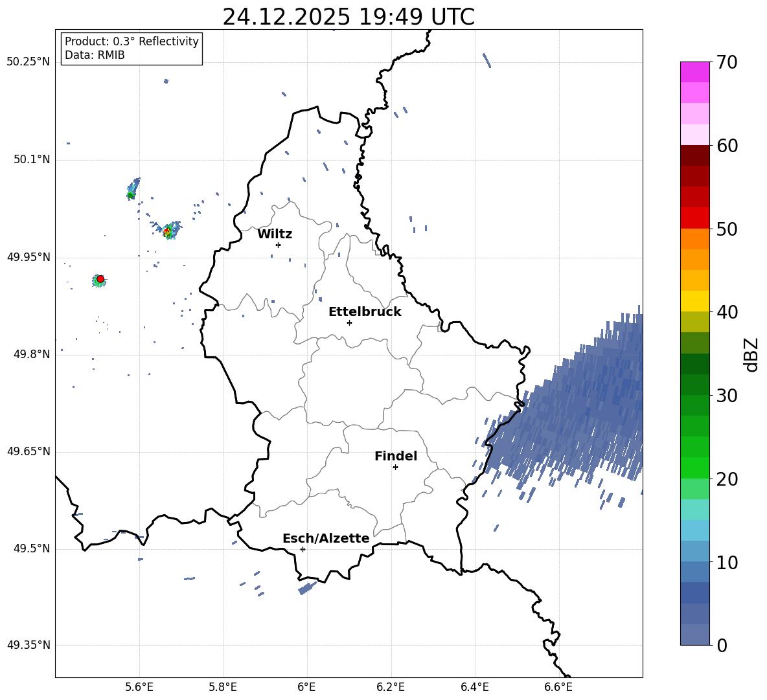
Task: Click the Ettelbruck city label
Action: (x=365, y=312)
